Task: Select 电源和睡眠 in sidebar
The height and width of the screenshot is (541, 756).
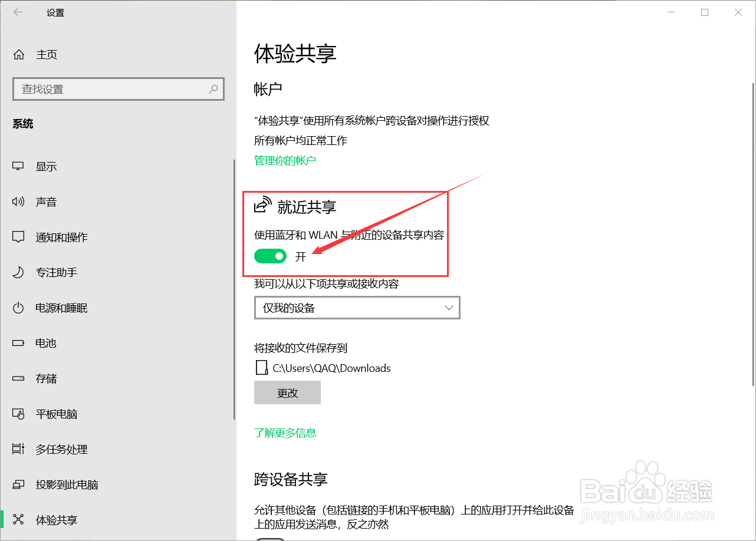Action: (x=118, y=308)
